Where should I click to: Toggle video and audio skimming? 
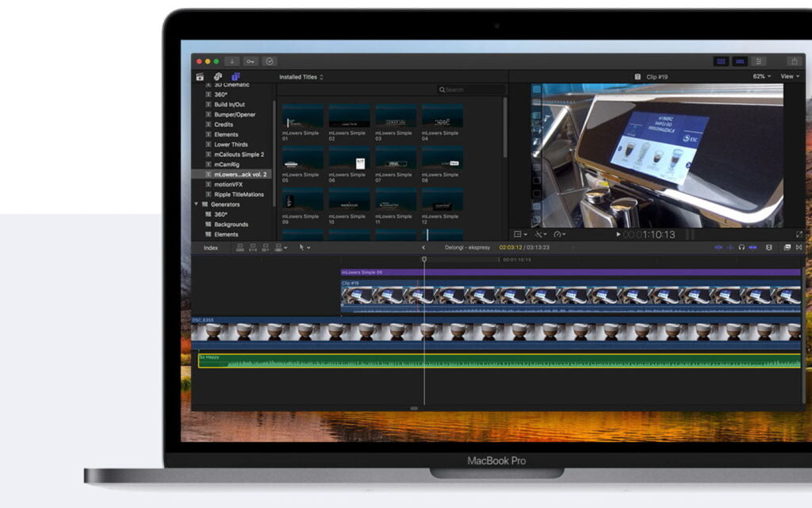point(718,248)
